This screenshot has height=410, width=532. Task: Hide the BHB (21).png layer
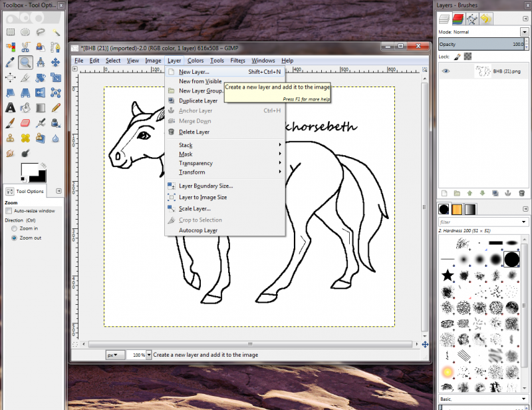coord(446,71)
